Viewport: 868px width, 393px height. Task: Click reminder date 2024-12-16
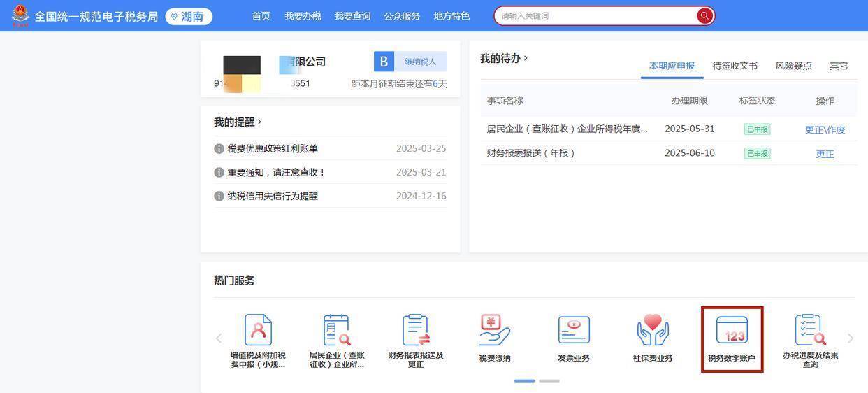(421, 196)
